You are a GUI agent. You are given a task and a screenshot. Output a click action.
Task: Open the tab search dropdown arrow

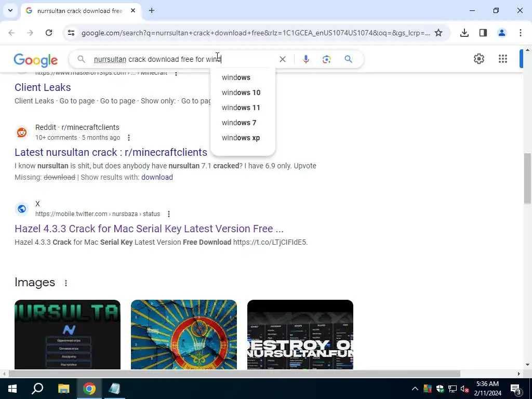tap(10, 10)
